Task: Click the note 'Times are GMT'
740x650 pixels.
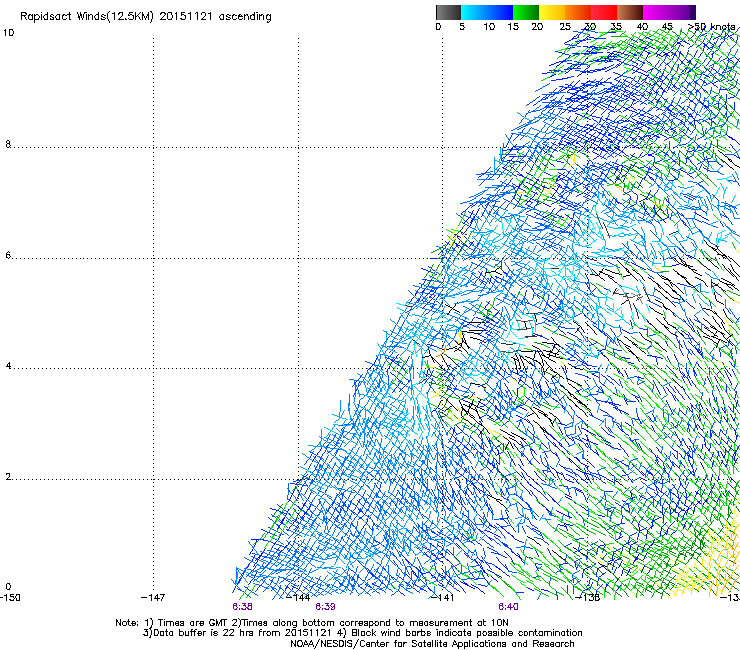Action: coord(193,623)
